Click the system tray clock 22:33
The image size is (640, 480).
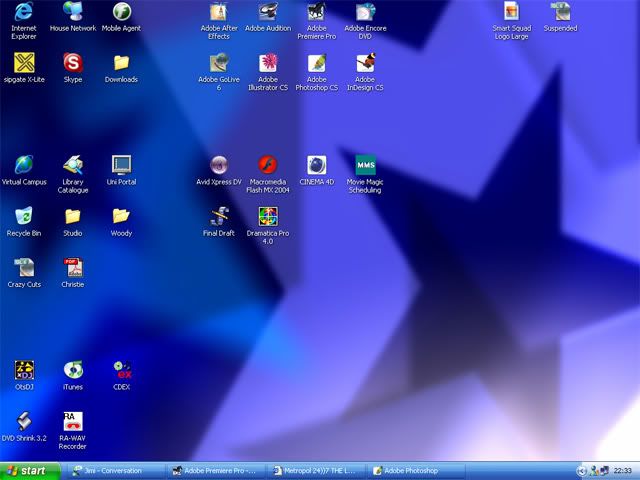click(622, 471)
